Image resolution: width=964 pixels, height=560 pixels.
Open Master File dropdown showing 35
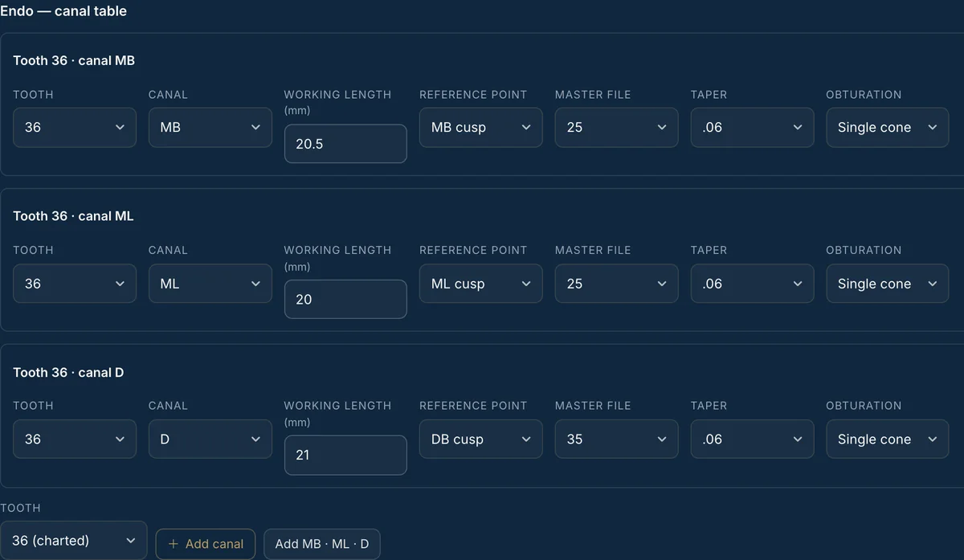(x=616, y=439)
